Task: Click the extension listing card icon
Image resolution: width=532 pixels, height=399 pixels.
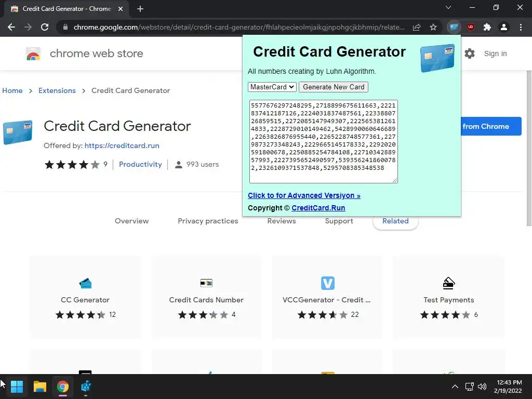Action: coord(18,132)
